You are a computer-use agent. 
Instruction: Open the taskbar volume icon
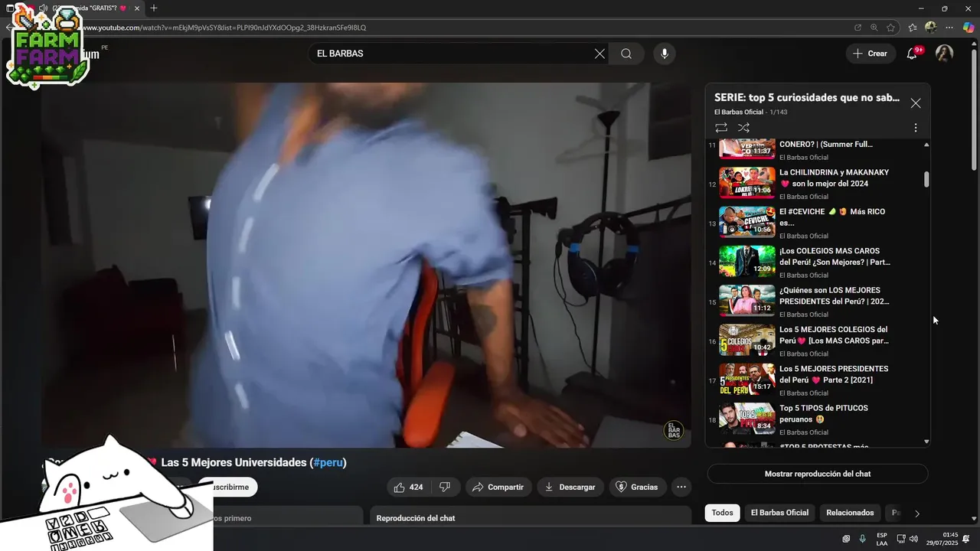point(913,539)
